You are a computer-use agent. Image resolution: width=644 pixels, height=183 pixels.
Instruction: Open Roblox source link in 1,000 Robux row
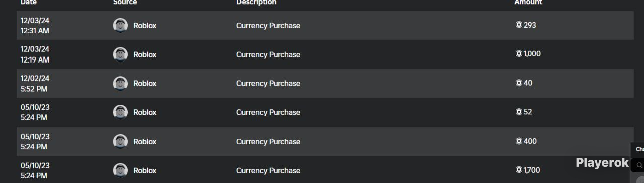click(145, 54)
